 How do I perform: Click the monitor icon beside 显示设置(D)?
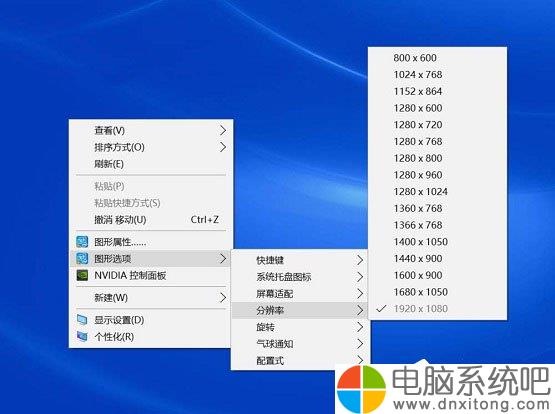click(82, 320)
